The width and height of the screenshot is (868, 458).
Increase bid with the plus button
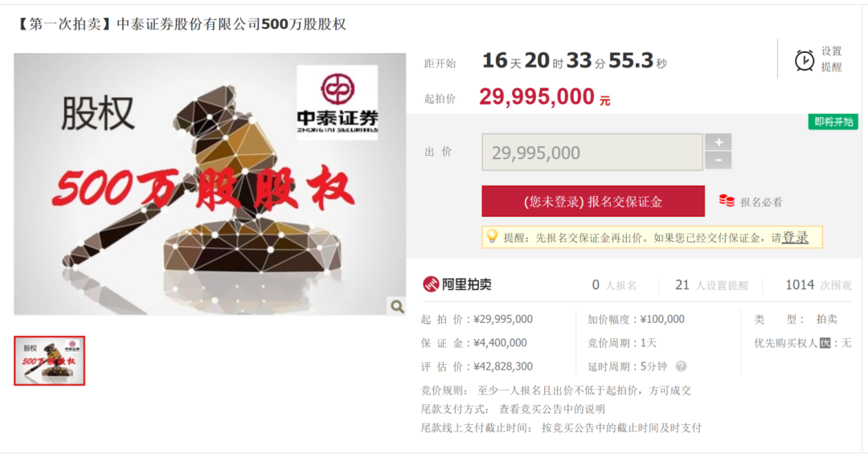[x=718, y=142]
